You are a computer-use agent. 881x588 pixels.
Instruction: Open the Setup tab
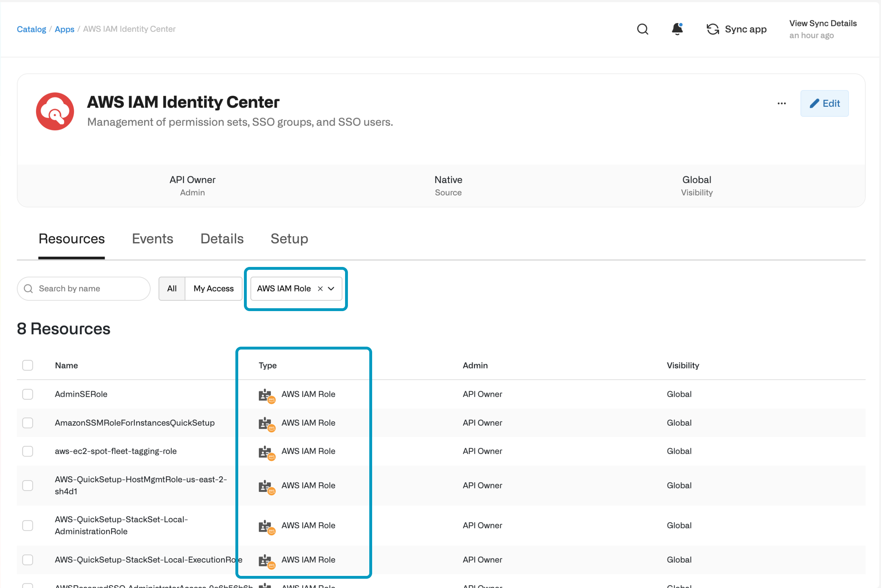point(289,239)
